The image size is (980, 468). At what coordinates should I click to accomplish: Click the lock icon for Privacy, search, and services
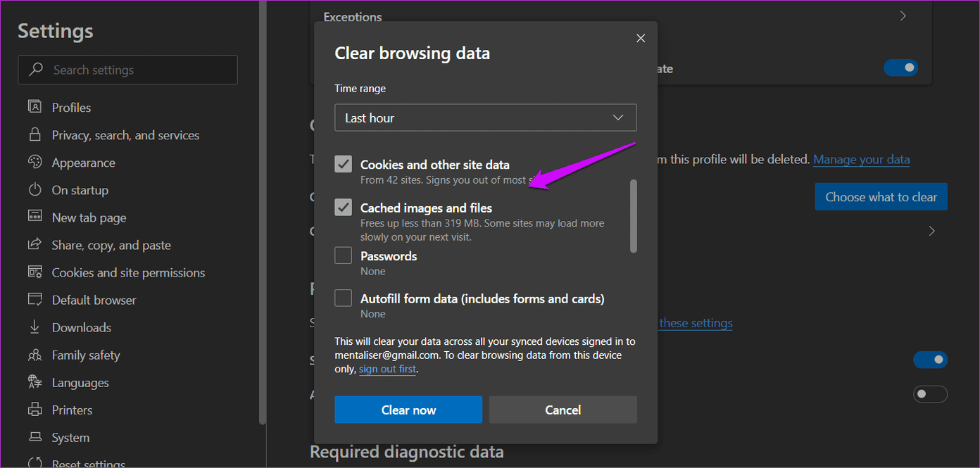pos(34,134)
